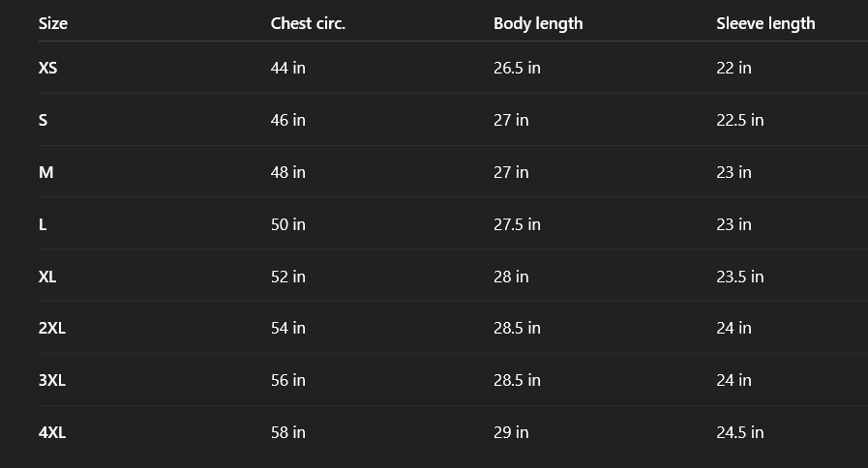Screen dimensions: 868x468
Task: Select the S size row label
Action: (x=44, y=120)
